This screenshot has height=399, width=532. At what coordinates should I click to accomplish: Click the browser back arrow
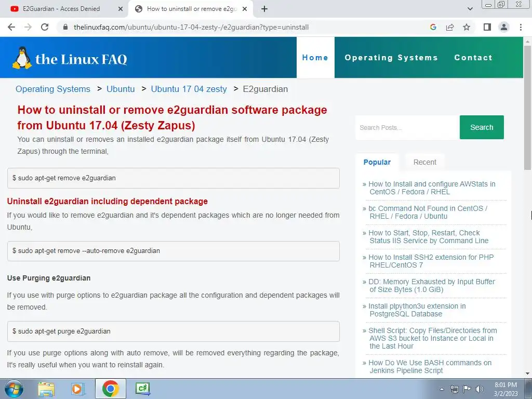click(x=11, y=27)
